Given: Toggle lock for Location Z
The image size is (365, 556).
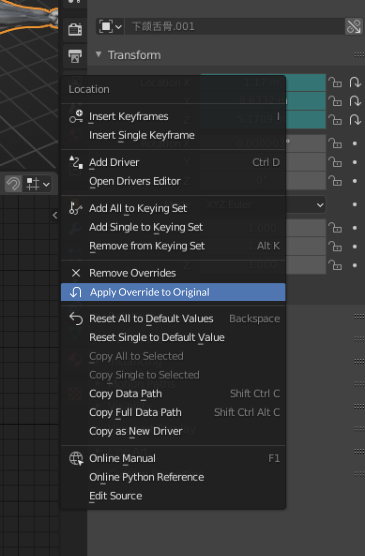Looking at the screenshot, I should point(335,120).
